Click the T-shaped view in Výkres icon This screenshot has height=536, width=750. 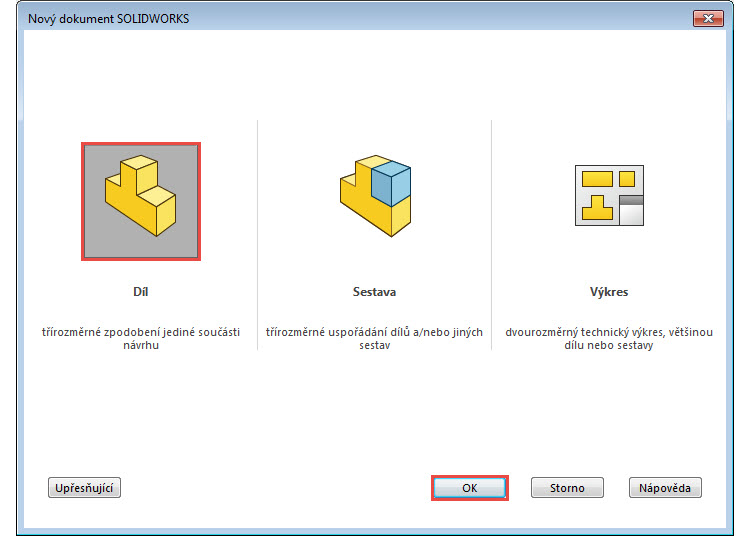pos(598,207)
